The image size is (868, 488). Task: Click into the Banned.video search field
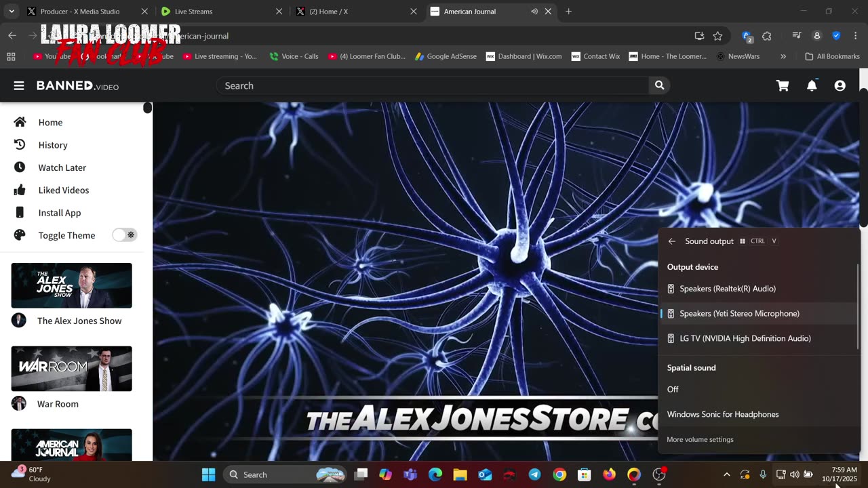click(433, 85)
